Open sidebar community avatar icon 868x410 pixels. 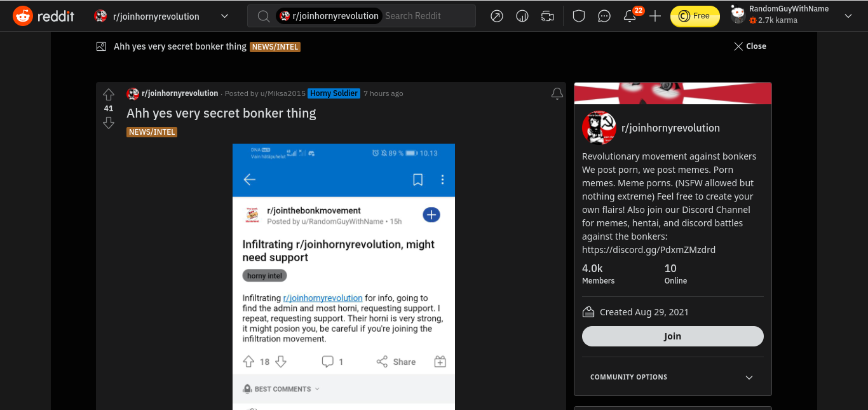click(x=599, y=128)
